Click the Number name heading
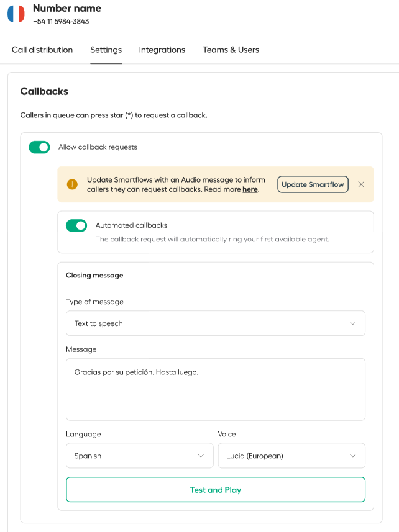 (67, 8)
